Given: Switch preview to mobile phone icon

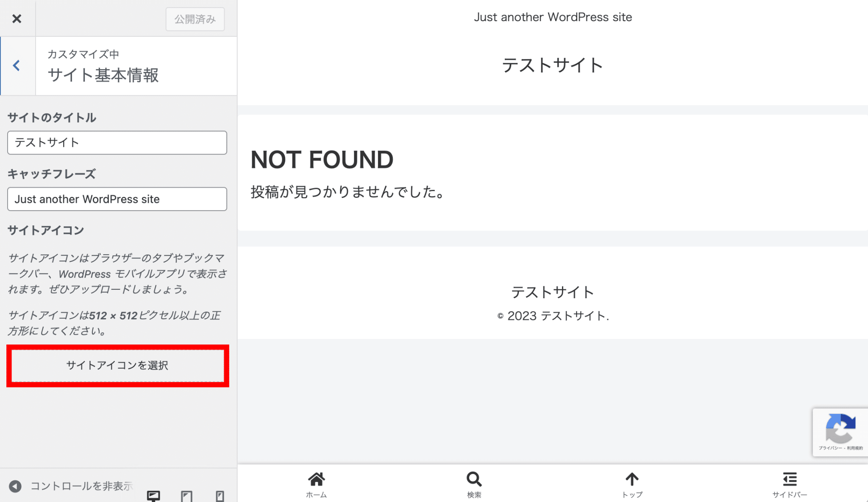Looking at the screenshot, I should 220,496.
